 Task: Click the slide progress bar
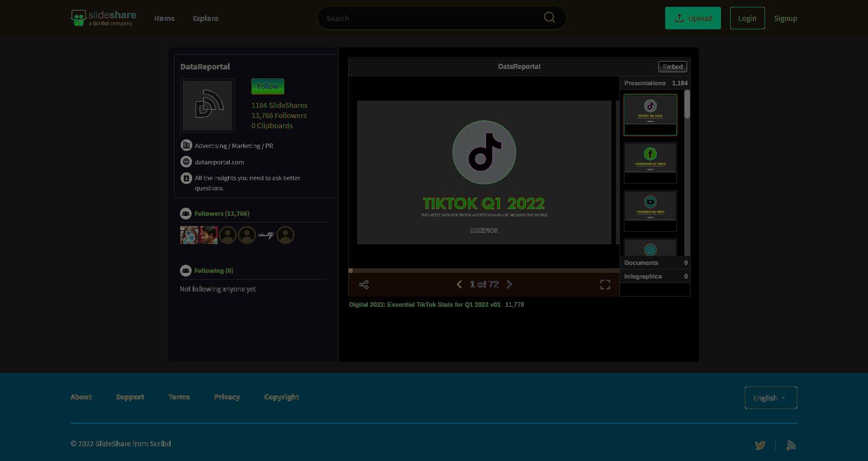point(484,271)
